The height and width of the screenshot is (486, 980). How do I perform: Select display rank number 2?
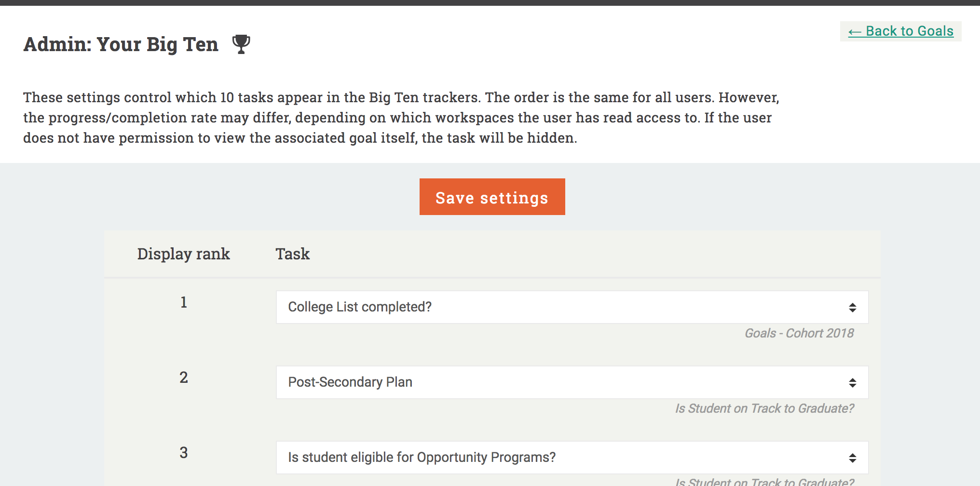click(184, 378)
